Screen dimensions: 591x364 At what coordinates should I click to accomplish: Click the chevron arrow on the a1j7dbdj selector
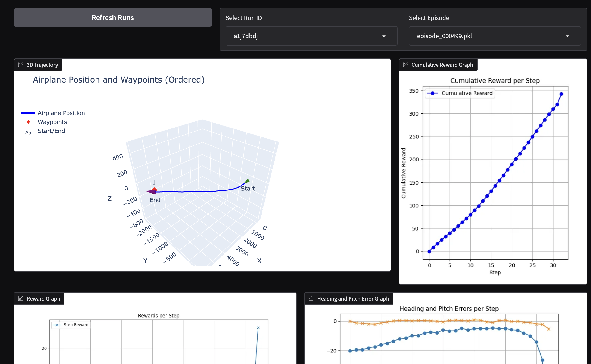384,36
